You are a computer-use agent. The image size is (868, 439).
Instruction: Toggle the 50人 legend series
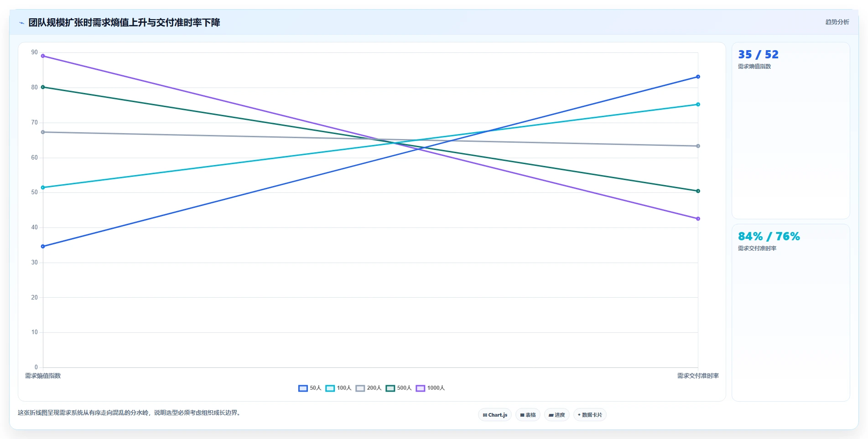pyautogui.click(x=310, y=388)
